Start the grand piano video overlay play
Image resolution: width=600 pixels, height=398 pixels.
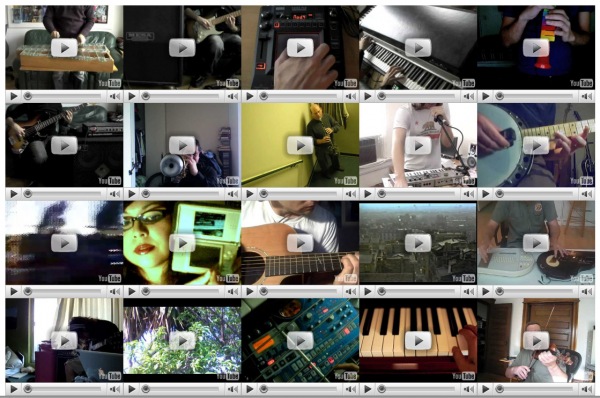(x=418, y=48)
